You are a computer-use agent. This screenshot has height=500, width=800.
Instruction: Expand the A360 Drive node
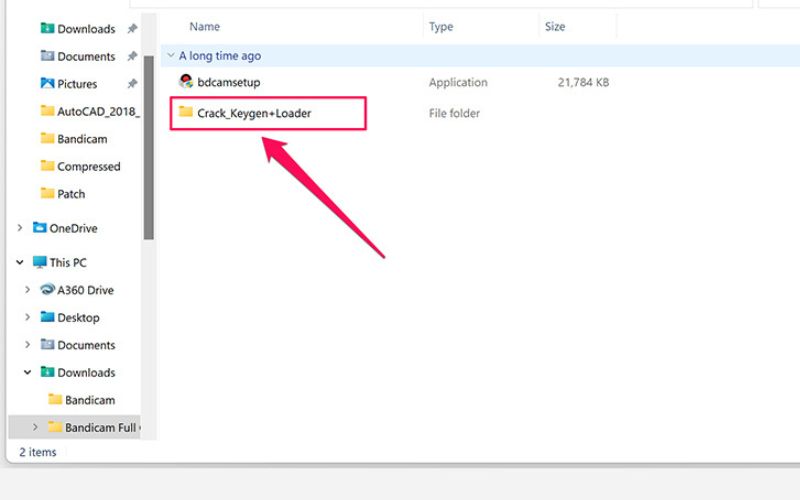click(x=28, y=290)
